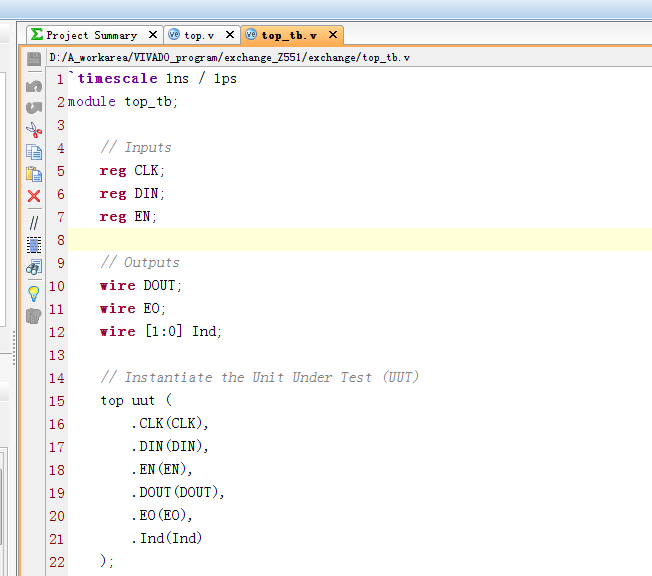Toggle line comment with the // icon
Viewport: 652px width, 576px height.
click(34, 222)
